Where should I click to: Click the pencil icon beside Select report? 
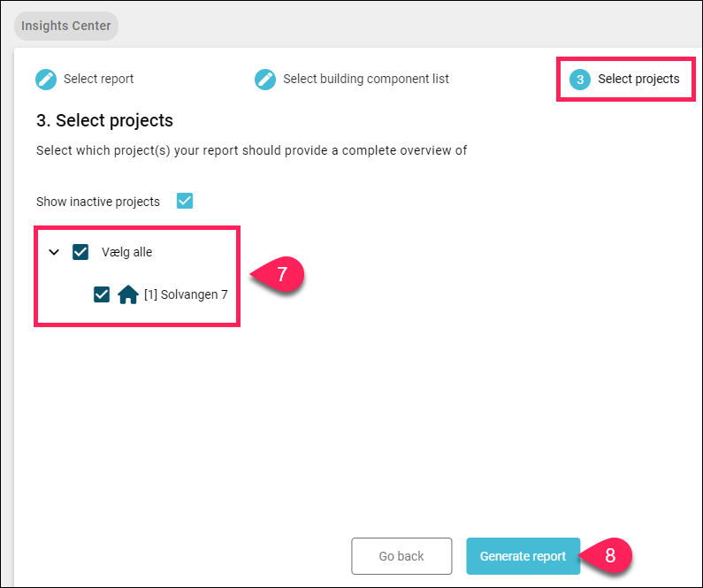click(x=46, y=80)
